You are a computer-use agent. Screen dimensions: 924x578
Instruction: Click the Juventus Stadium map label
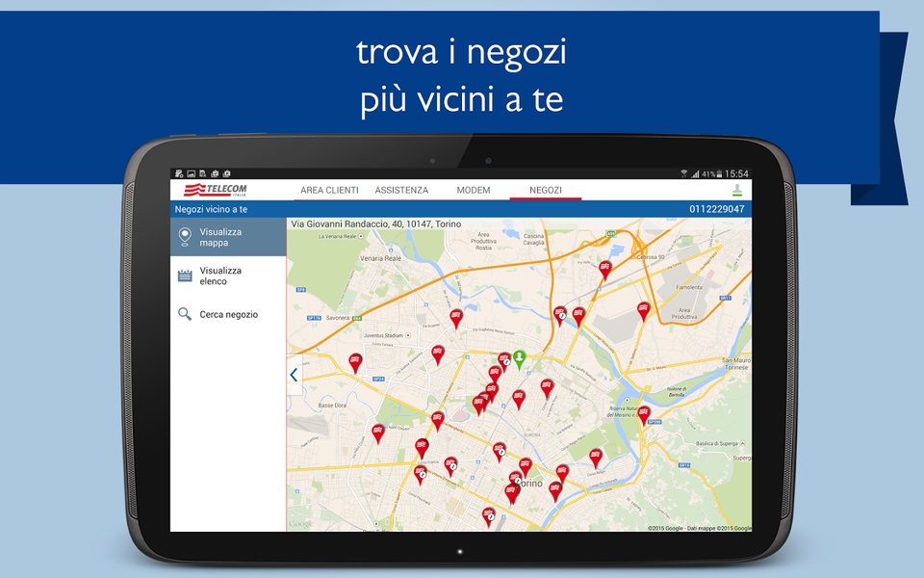[383, 335]
